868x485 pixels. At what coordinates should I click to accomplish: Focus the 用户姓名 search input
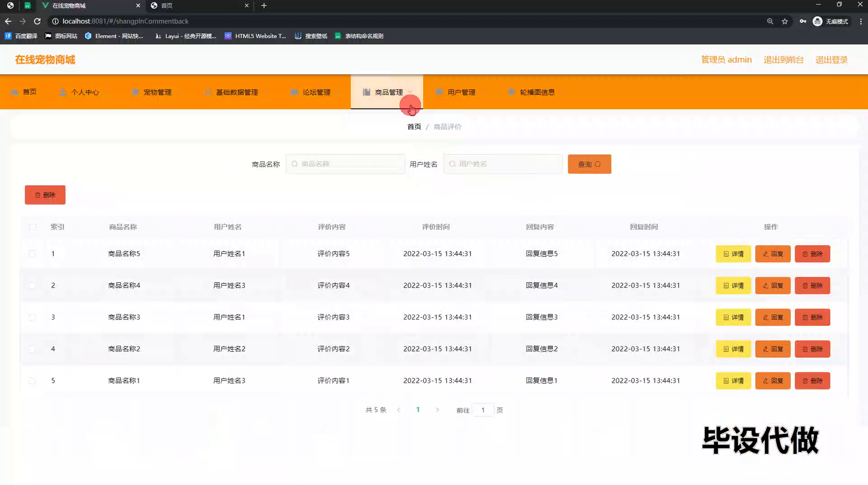click(x=503, y=164)
